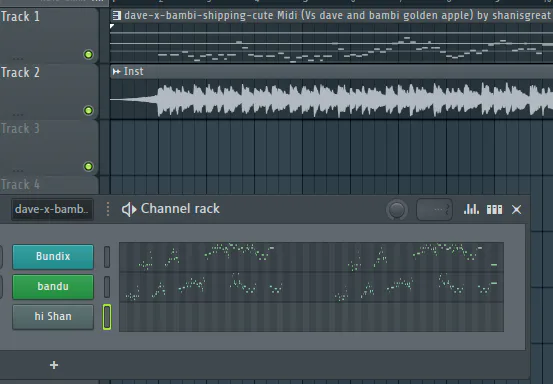Open the hi Shan channel

tap(53, 317)
